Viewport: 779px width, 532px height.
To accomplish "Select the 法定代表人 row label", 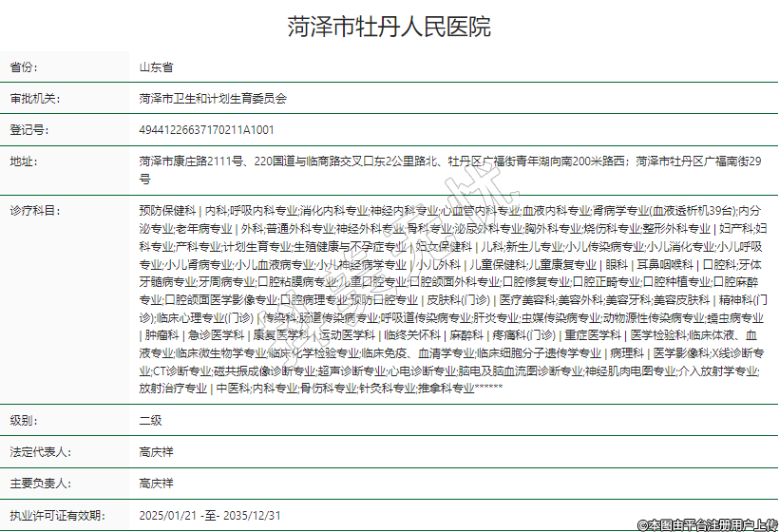I will coord(39,451).
